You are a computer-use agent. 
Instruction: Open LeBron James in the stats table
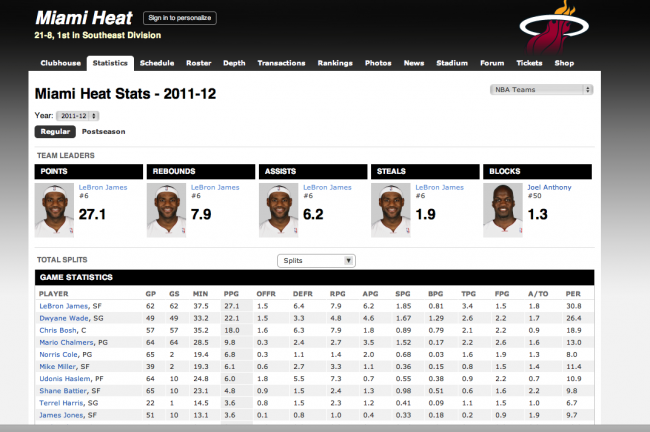(63, 306)
